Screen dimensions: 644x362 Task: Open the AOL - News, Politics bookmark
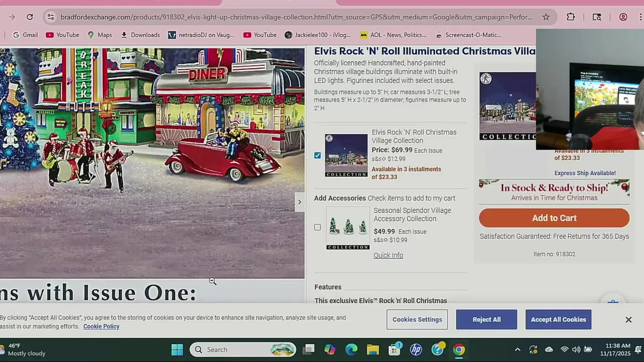[393, 35]
